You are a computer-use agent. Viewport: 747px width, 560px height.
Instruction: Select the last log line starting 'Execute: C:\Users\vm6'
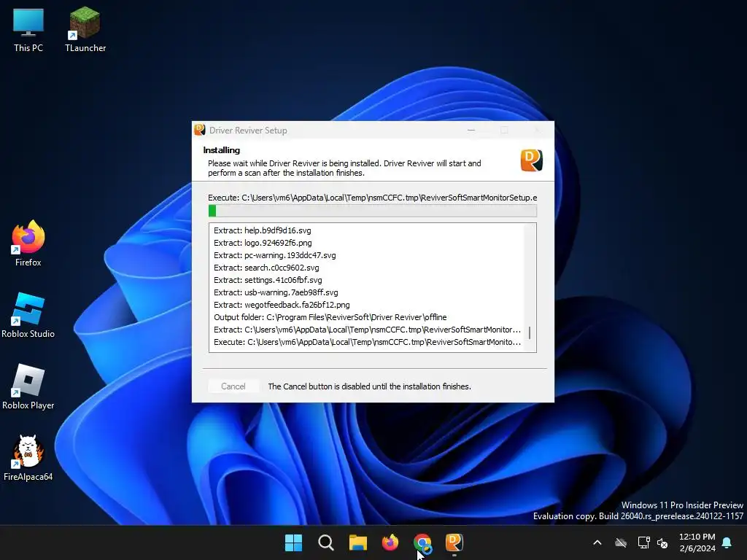pos(368,342)
